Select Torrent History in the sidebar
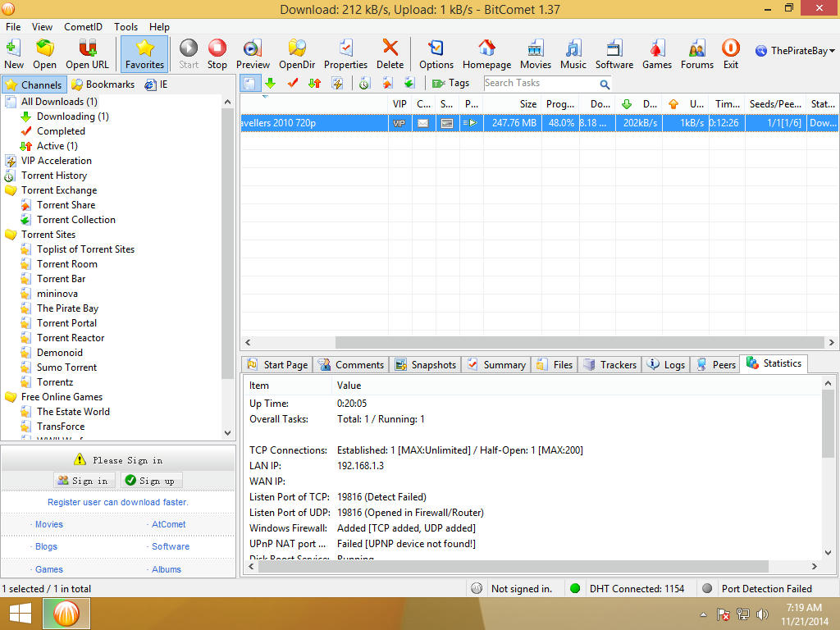 (x=53, y=176)
